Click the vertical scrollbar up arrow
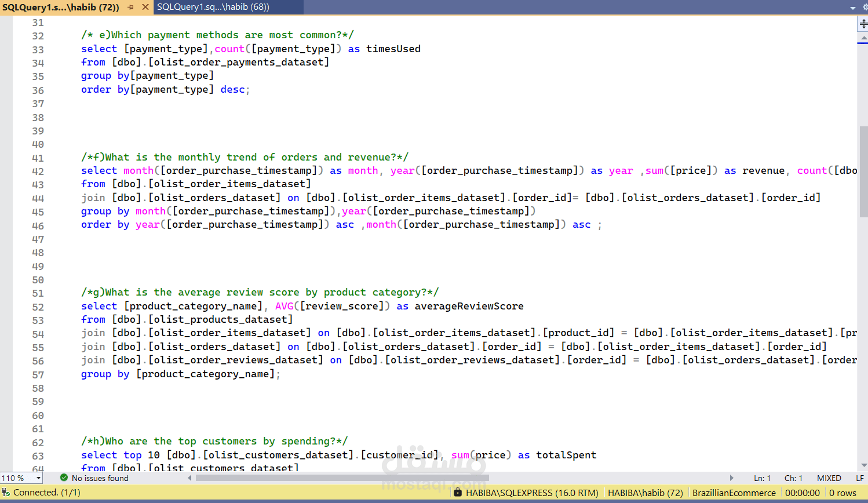The width and height of the screenshot is (868, 503). pos(863,38)
